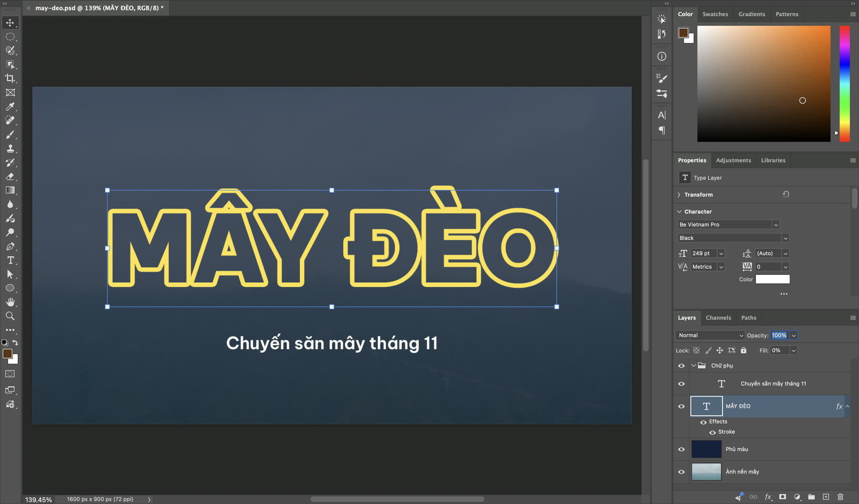Select the Gradient tool
The width and height of the screenshot is (859, 504).
(10, 190)
